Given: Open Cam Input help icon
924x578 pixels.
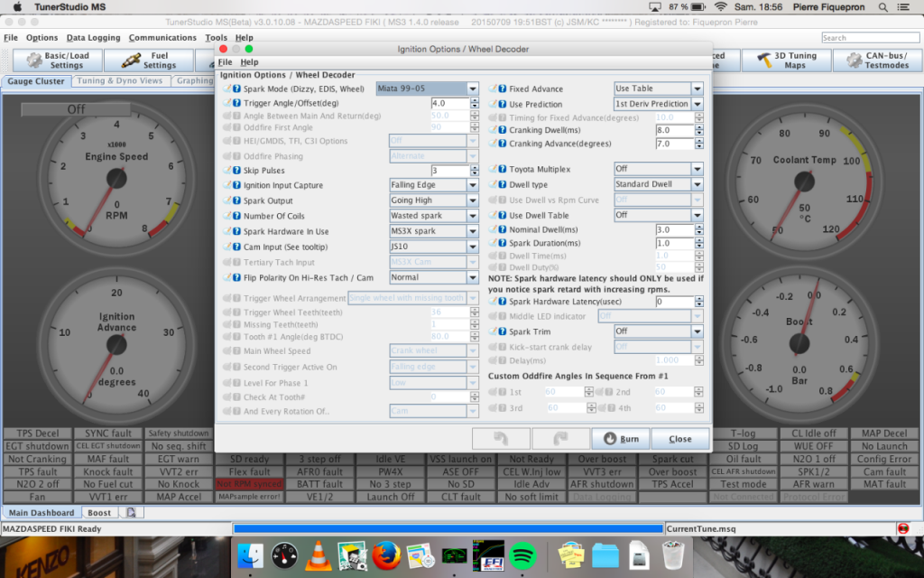Looking at the screenshot, I should (x=236, y=247).
